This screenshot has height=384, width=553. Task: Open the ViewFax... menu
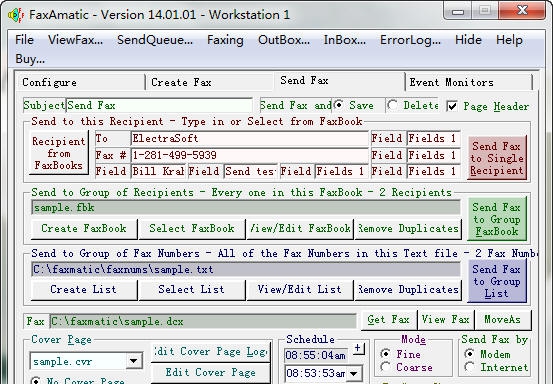point(75,40)
